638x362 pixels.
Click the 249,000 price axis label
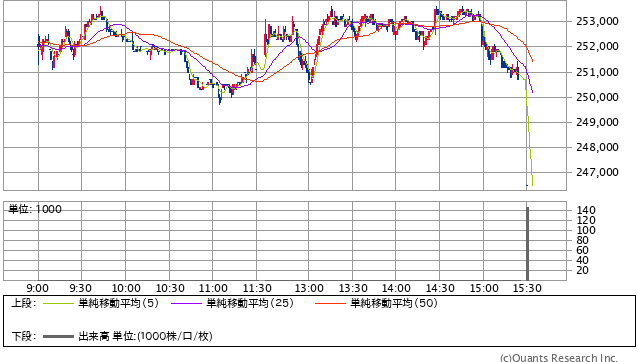[x=597, y=122]
